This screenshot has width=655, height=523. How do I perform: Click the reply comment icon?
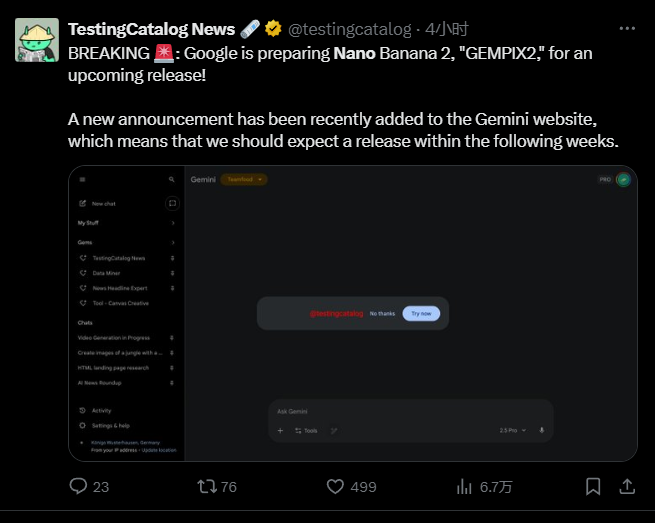tap(80, 486)
